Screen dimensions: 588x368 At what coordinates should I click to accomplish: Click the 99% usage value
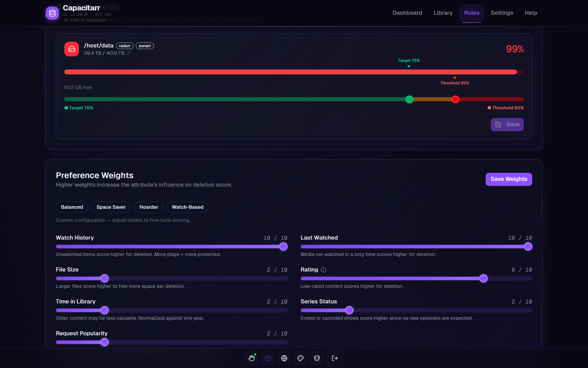click(x=515, y=49)
